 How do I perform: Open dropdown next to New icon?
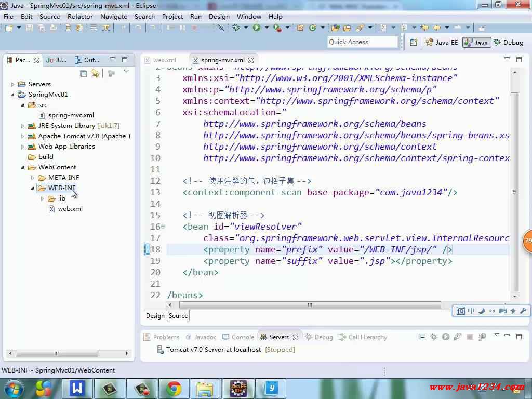pos(19,28)
